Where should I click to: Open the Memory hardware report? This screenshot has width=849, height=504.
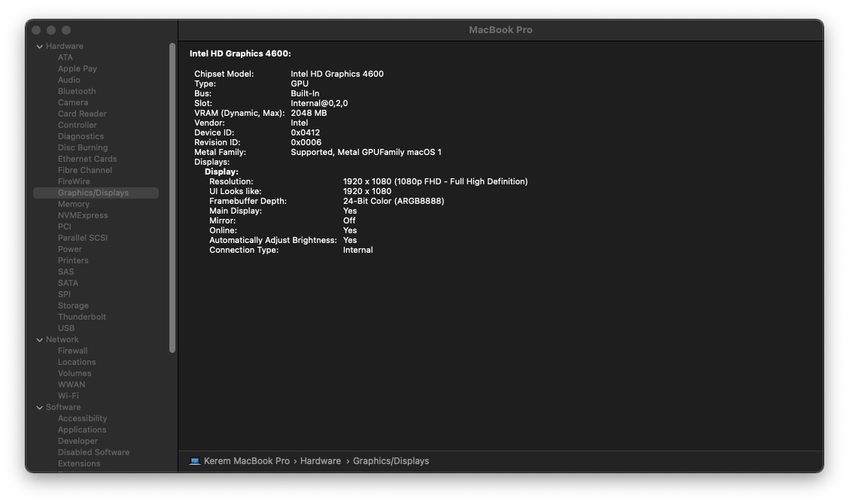click(x=74, y=204)
